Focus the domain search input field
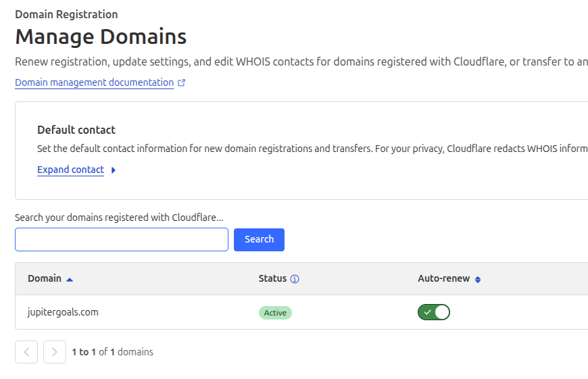 (x=122, y=239)
